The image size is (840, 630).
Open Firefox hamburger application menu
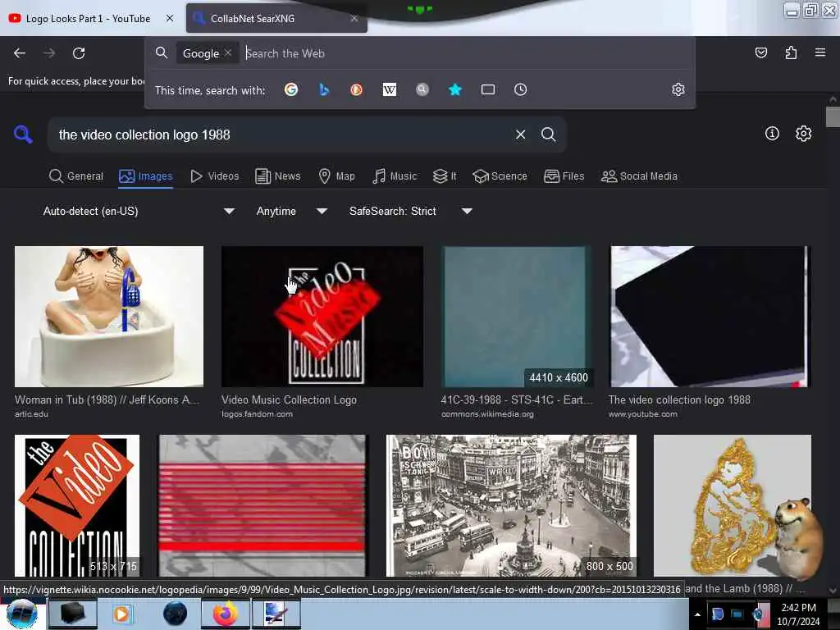coord(820,52)
